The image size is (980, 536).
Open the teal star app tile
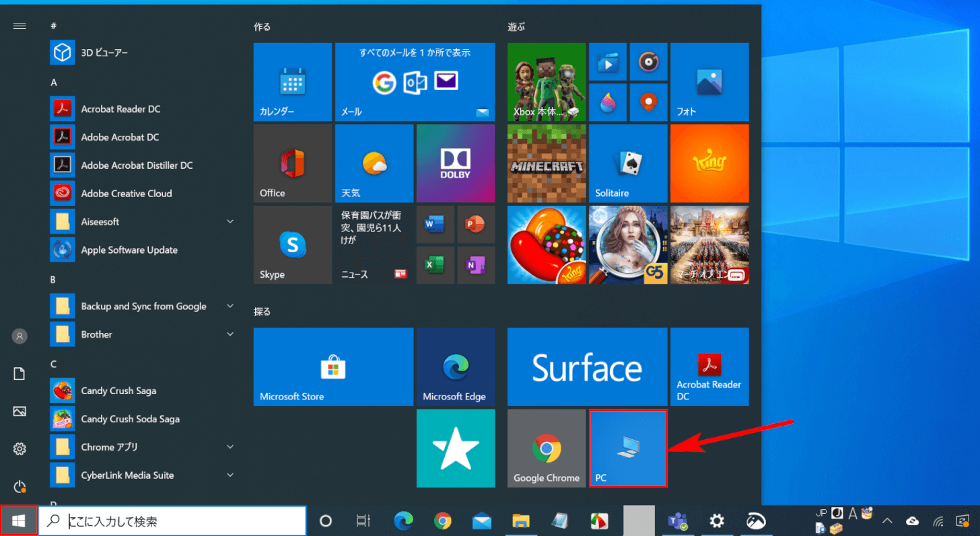[x=456, y=448]
